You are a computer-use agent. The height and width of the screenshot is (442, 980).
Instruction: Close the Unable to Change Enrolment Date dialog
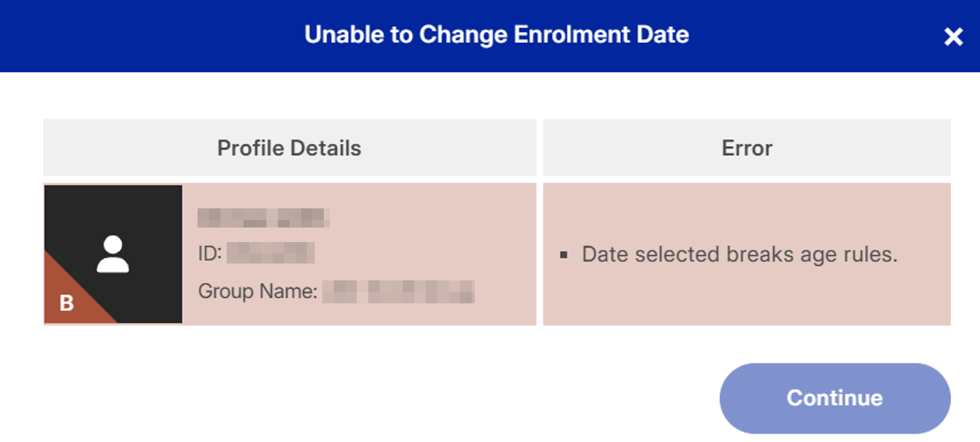pyautogui.click(x=953, y=36)
